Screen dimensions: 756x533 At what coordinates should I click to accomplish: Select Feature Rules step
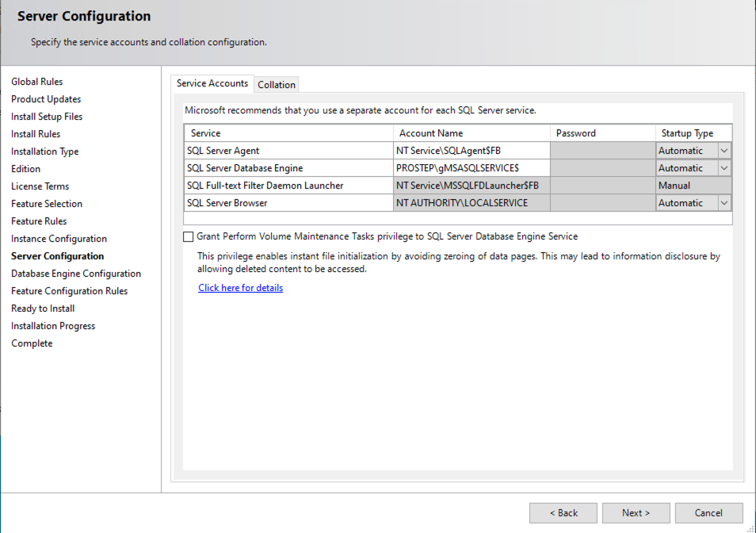pos(39,221)
